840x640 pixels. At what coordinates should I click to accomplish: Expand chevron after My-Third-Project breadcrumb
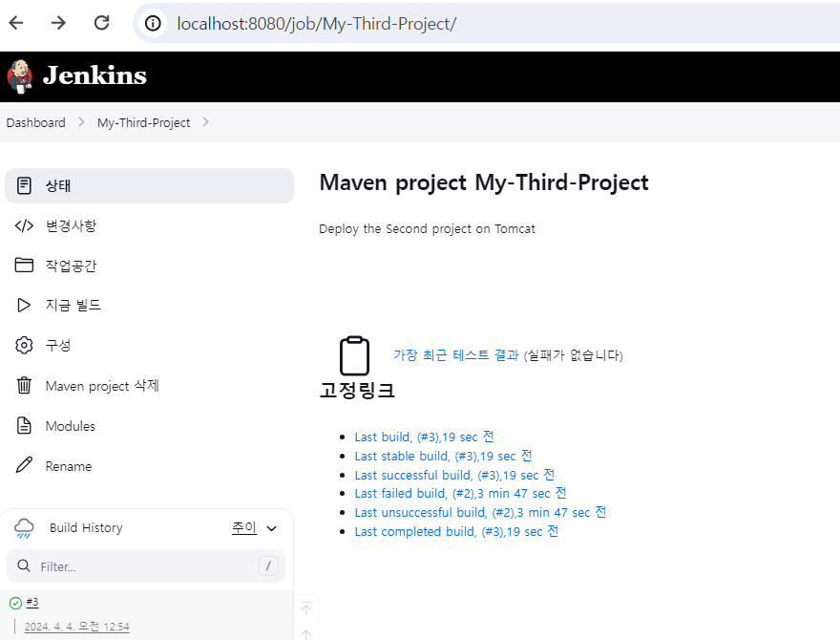pos(206,122)
